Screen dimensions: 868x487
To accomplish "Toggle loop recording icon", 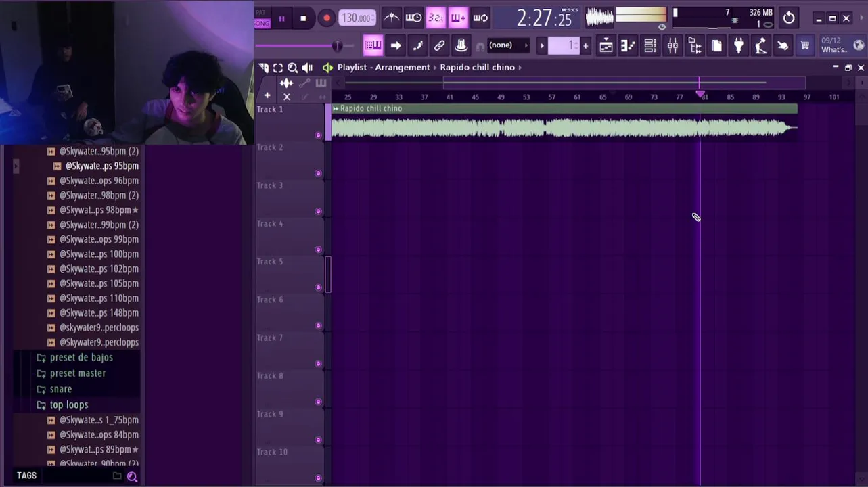I will click(x=480, y=18).
